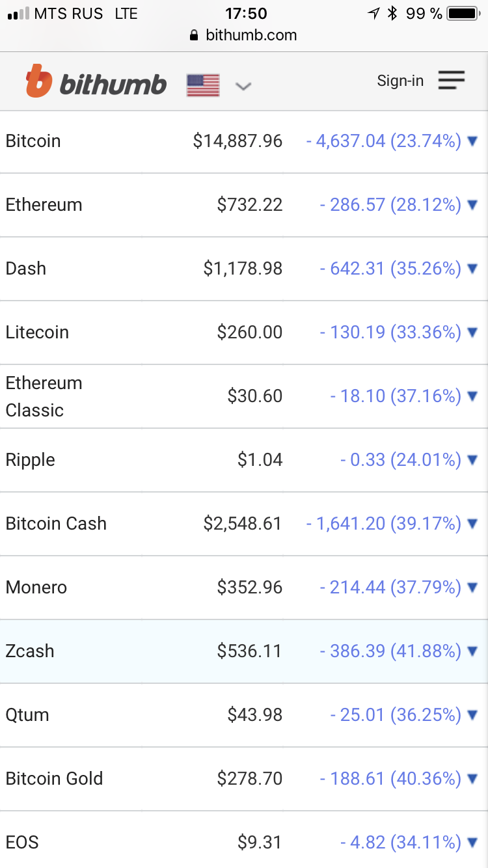Tap the Ethereum down-arrow indicator
Image resolution: width=488 pixels, height=868 pixels.
click(x=473, y=204)
